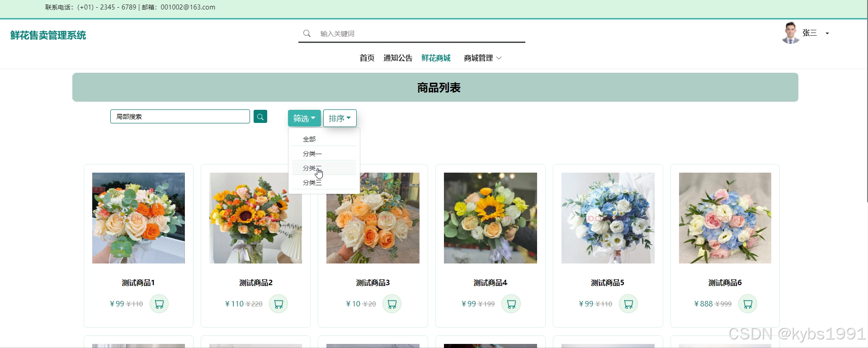The image size is (868, 348).
Task: Click the 测试商品1 product name
Action: (x=138, y=282)
